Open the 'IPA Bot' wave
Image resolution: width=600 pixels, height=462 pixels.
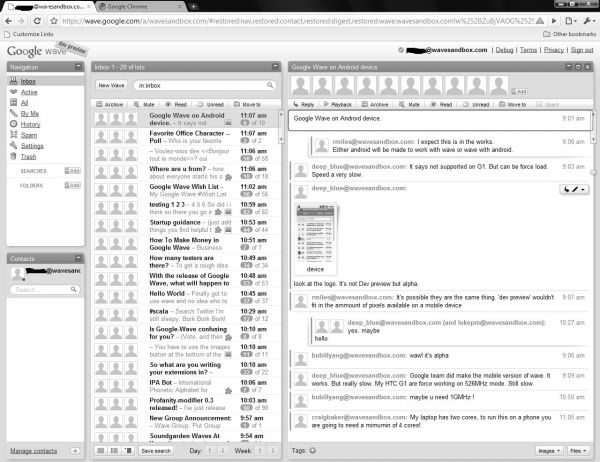tap(186, 386)
